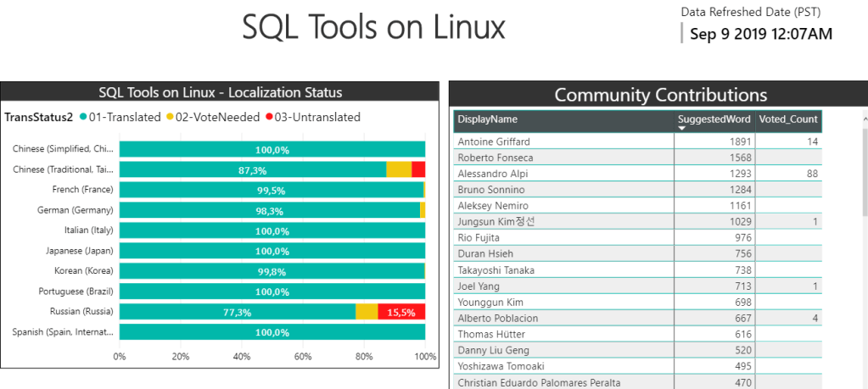Click the Sep 9 2019 refresh date
868x389 pixels.
760,34
